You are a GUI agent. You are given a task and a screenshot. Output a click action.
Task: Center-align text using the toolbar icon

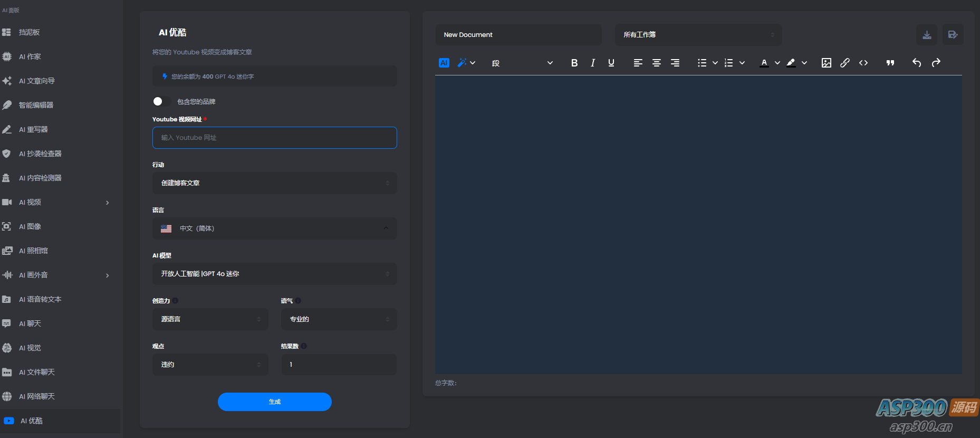(657, 63)
